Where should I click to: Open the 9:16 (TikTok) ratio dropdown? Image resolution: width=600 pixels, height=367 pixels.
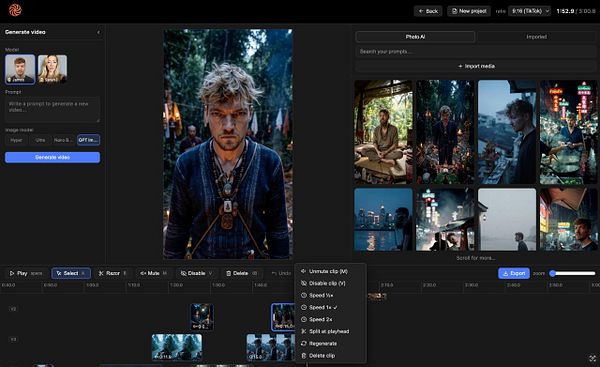point(529,11)
